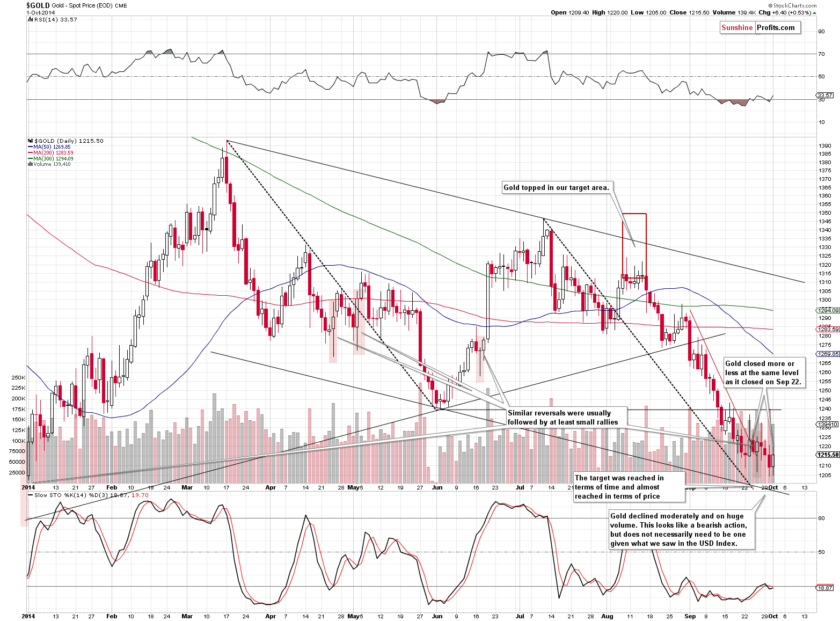Viewport: 840px width, 621px height.
Task: Click the Chg +6.40 (+0.53%) header value
Action: pyautogui.click(x=787, y=12)
